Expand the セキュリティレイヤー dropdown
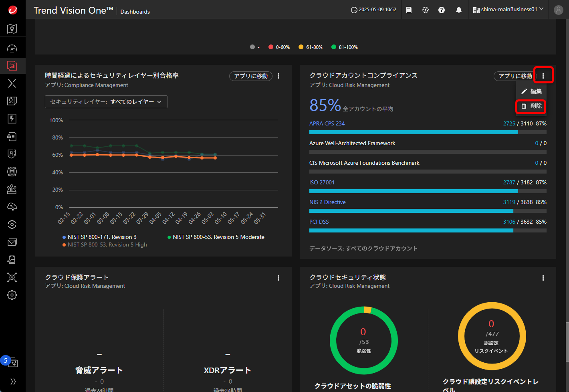The image size is (569, 392). pyautogui.click(x=106, y=102)
